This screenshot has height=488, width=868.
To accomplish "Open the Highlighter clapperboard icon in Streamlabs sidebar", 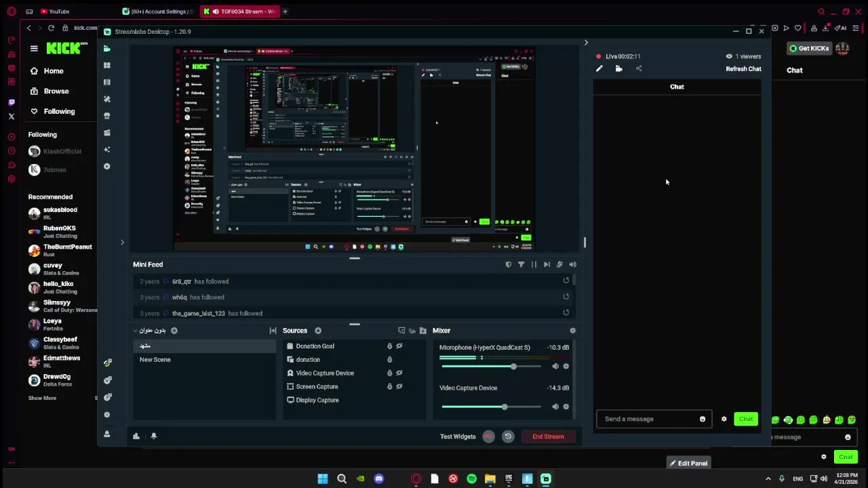I will pyautogui.click(x=106, y=133).
